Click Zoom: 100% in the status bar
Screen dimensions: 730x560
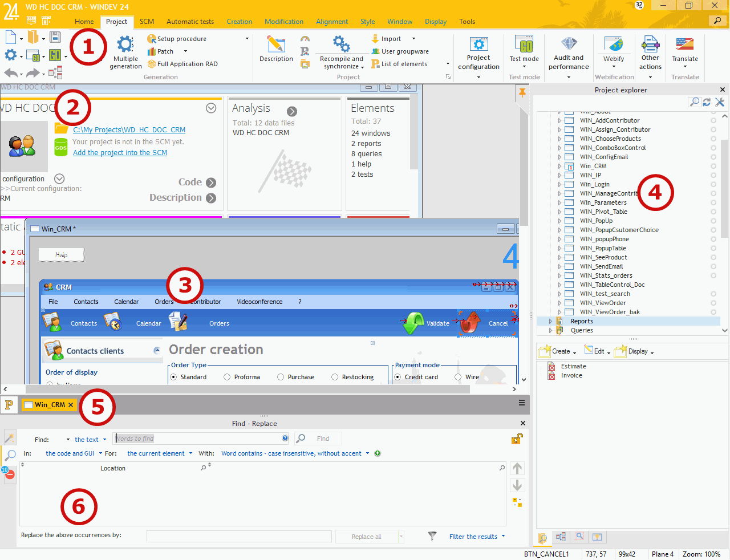pos(701,554)
